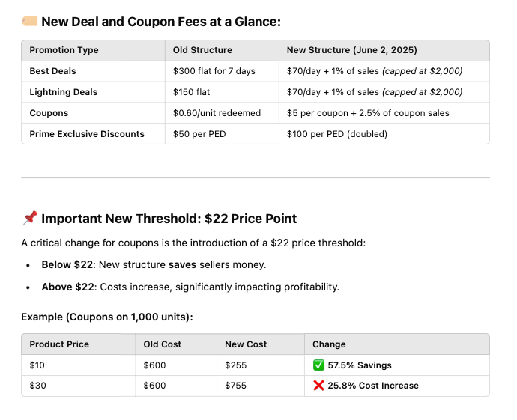Click the $0.60/unit redeemed cell
This screenshot has height=420, width=517.
[217, 113]
